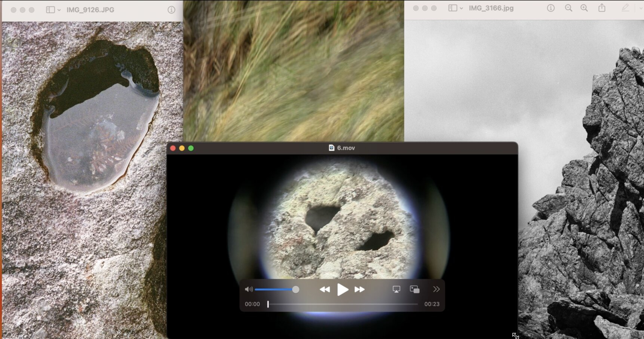
Task: Toggle the sidebar in the IMG_9126.JPG window
Action: click(x=50, y=10)
